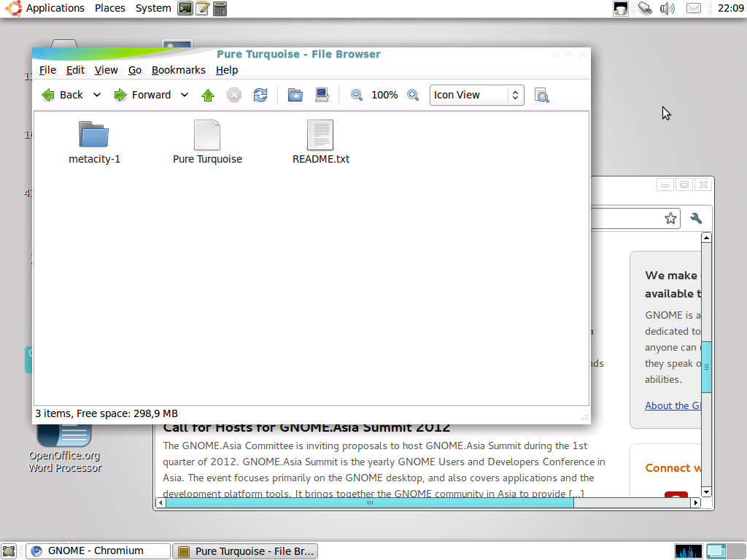Expand the Back history dropdown arrow
This screenshot has height=560, width=747.
point(97,96)
